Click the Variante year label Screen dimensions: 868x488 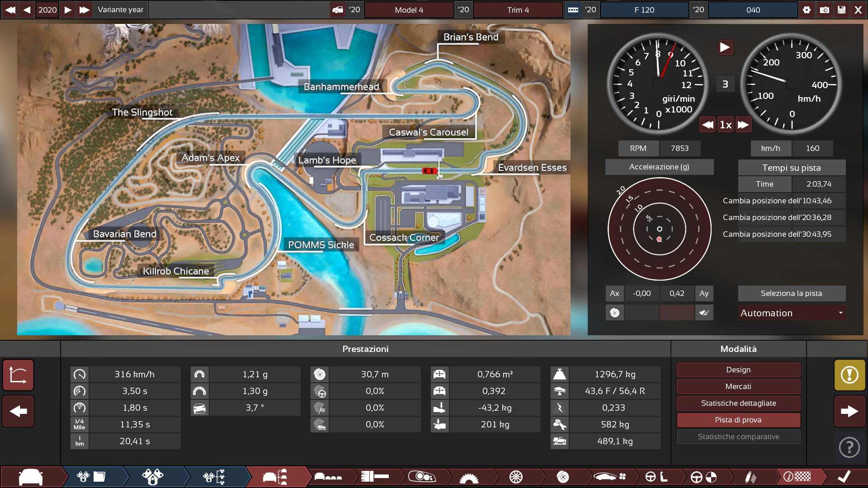[x=121, y=9]
